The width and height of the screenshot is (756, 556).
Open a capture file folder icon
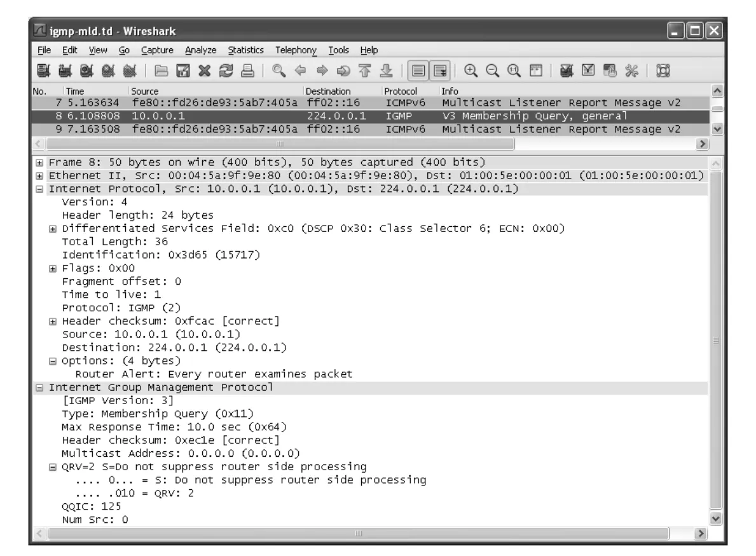(x=161, y=71)
